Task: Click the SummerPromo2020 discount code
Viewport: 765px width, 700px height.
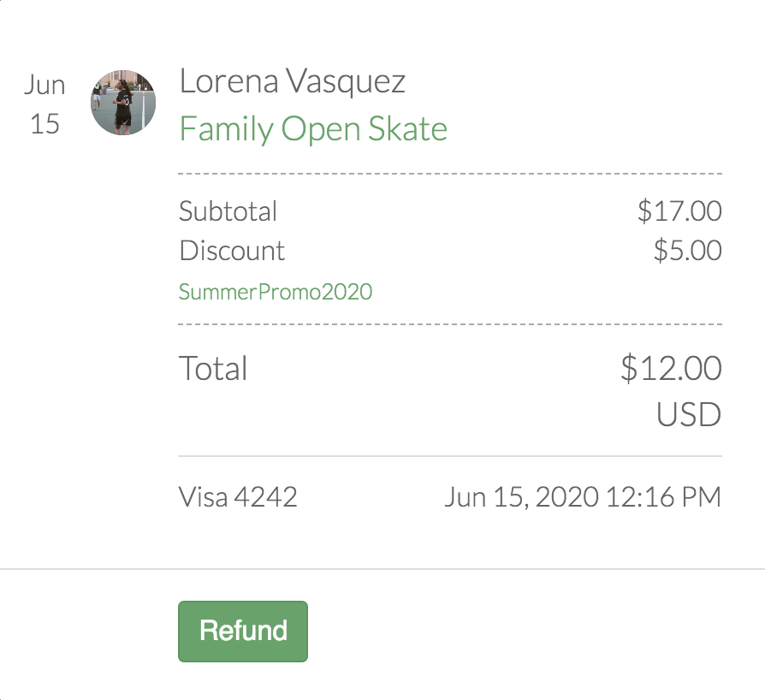Action: 276,292
